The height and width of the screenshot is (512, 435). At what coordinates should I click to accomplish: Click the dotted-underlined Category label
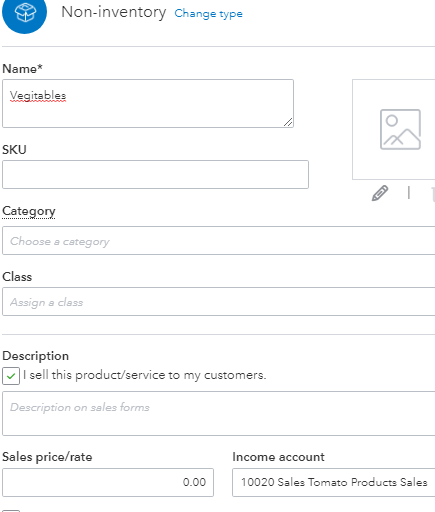click(x=29, y=211)
